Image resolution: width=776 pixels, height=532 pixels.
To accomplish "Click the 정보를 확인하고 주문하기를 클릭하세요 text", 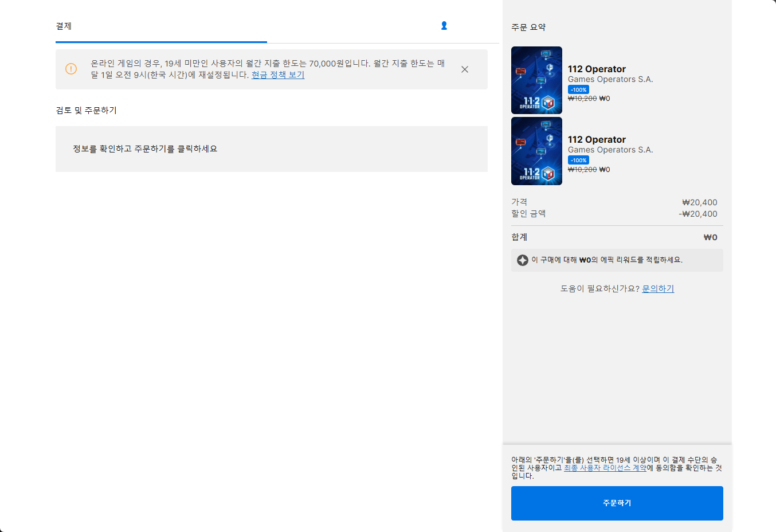I will click(145, 149).
